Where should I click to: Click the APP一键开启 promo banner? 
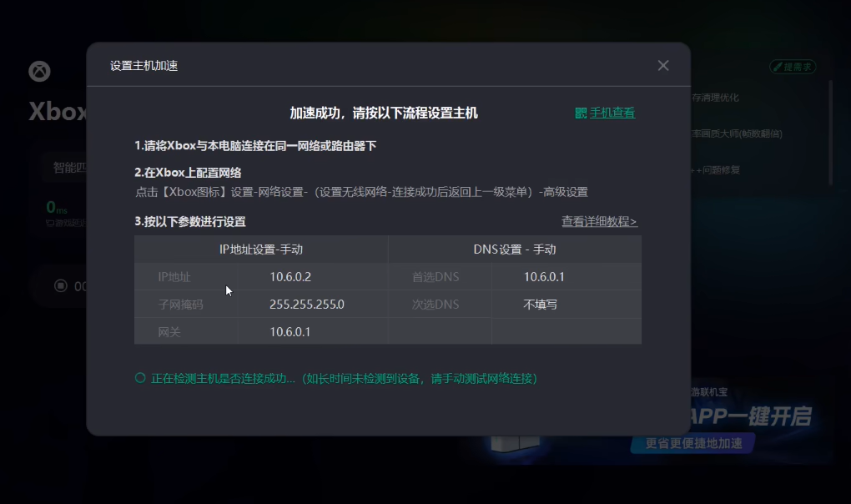pyautogui.click(x=751, y=416)
